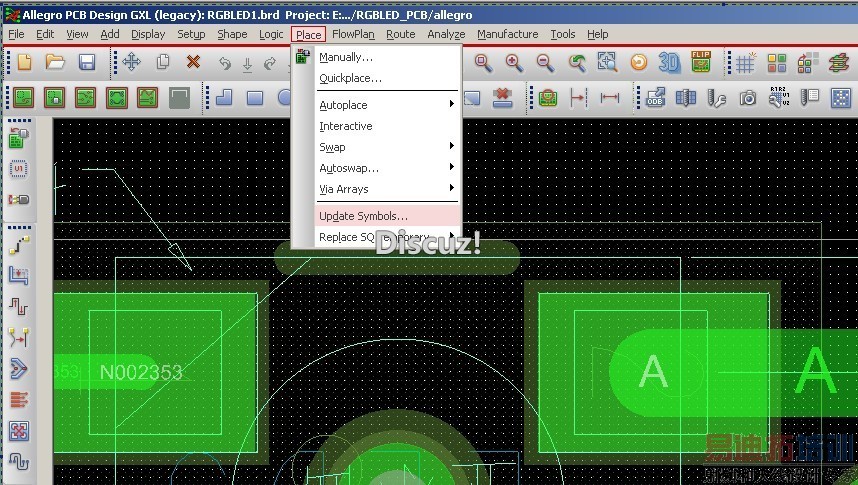The height and width of the screenshot is (485, 858).
Task: Click the red arrow dimension datum icon
Action: tap(578, 99)
